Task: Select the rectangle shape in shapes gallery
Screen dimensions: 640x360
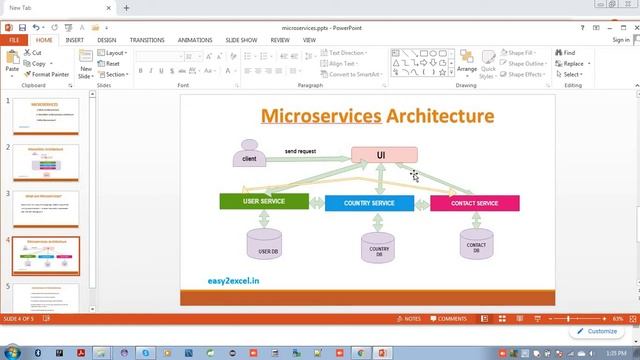Action: click(424, 53)
